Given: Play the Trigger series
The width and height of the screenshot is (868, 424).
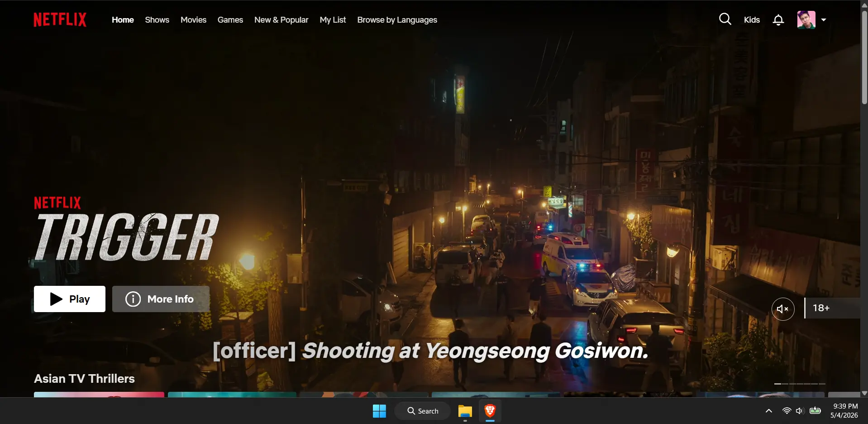Looking at the screenshot, I should pyautogui.click(x=70, y=299).
